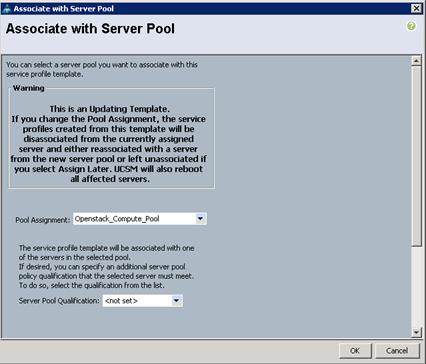Click the 'Pool Assignment:' label

(x=43, y=220)
